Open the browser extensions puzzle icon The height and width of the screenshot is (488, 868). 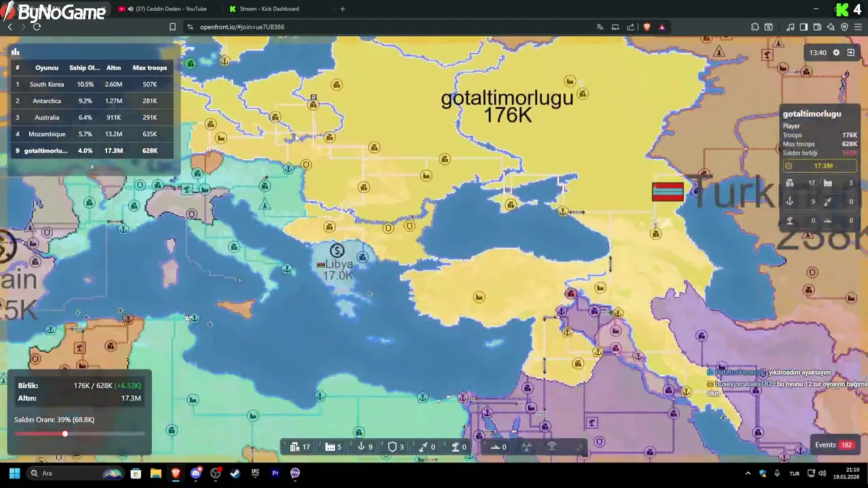755,27
